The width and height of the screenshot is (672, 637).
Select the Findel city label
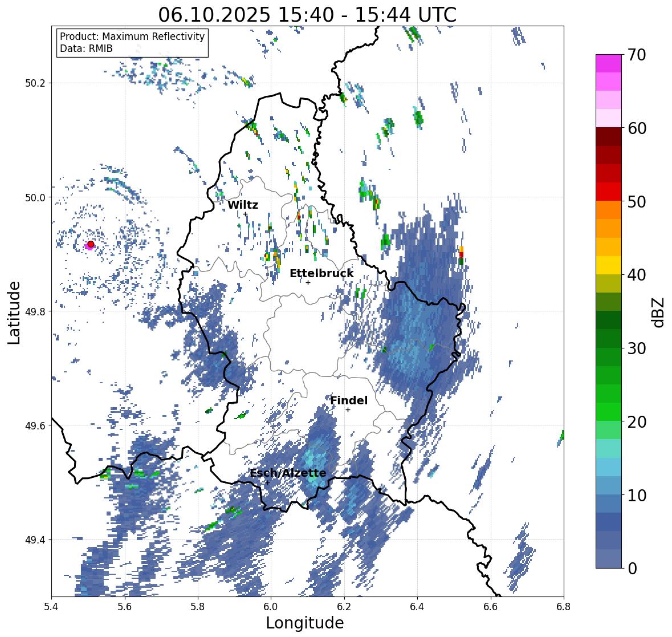click(x=349, y=400)
